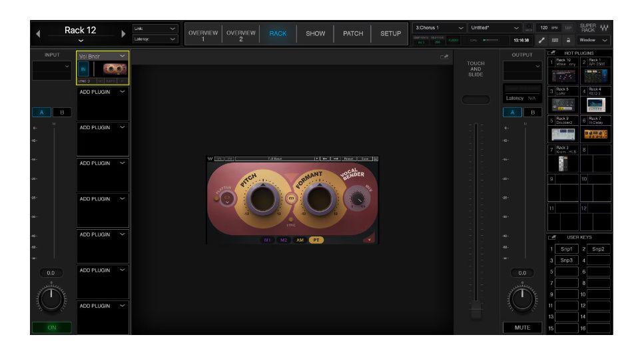Toggle the rack ON button

coord(52,328)
